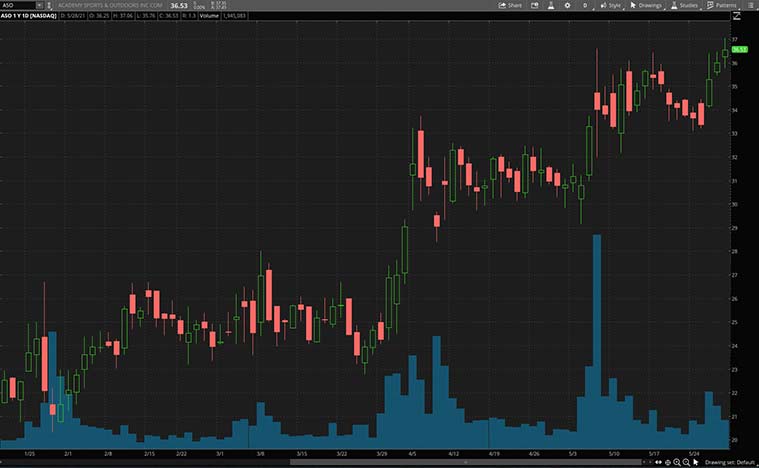
Task: Open the ASO symbol dropdown arrow
Action: tap(39, 5)
